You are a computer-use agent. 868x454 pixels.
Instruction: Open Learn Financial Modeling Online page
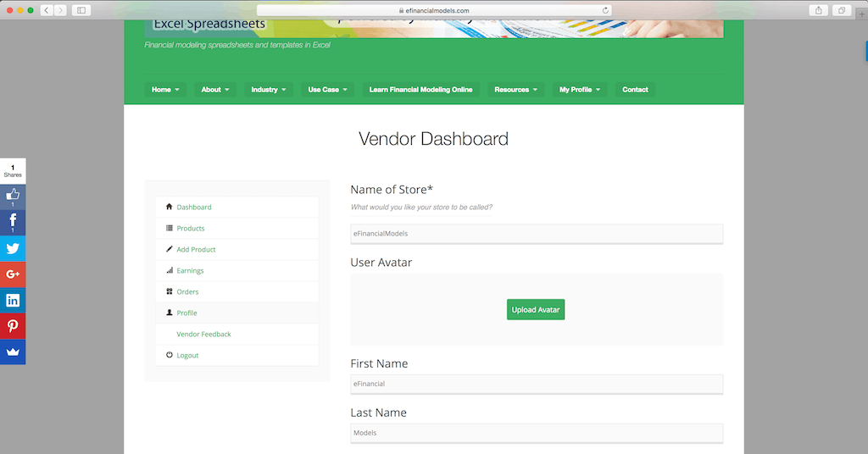coord(420,90)
